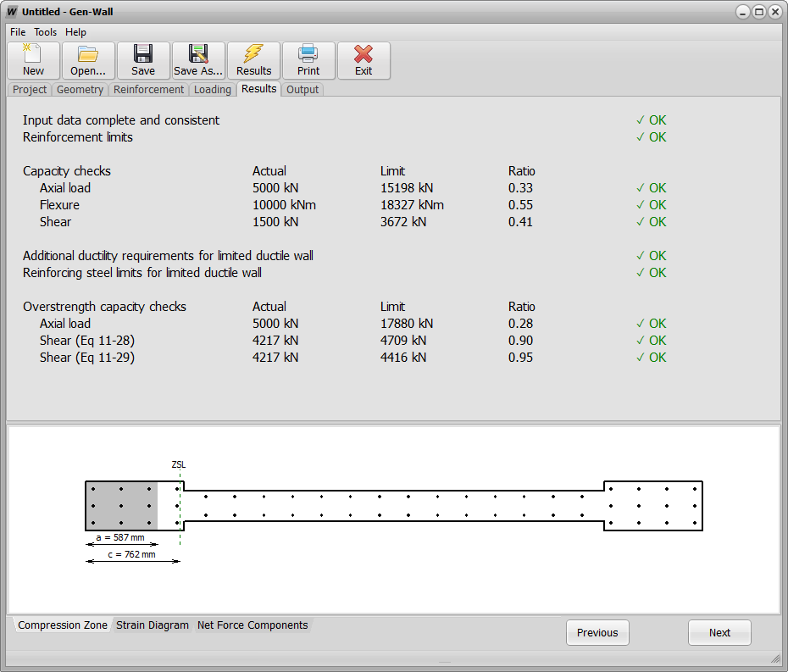Select the Loading tab
This screenshot has width=788, height=672.
212,90
